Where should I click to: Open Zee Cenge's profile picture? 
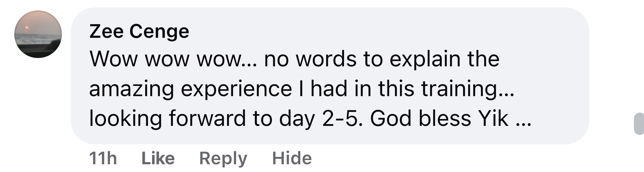point(38,34)
